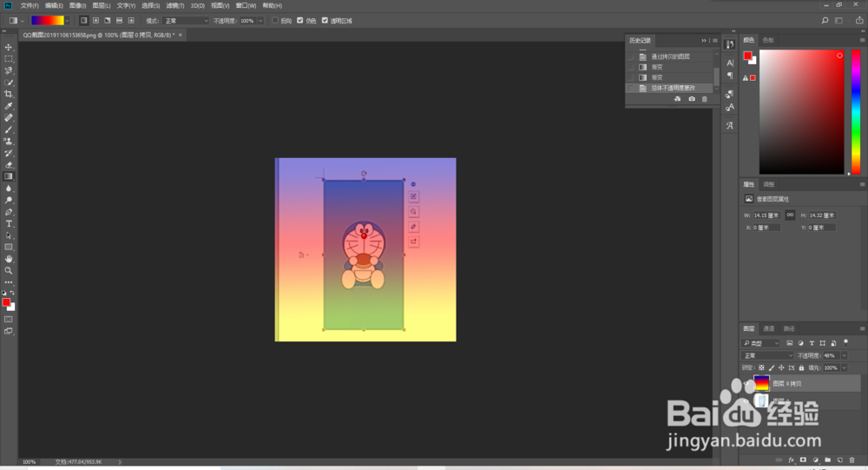The image size is (868, 470).
Task: Toggle lock image pixels brush icon
Action: [772, 368]
